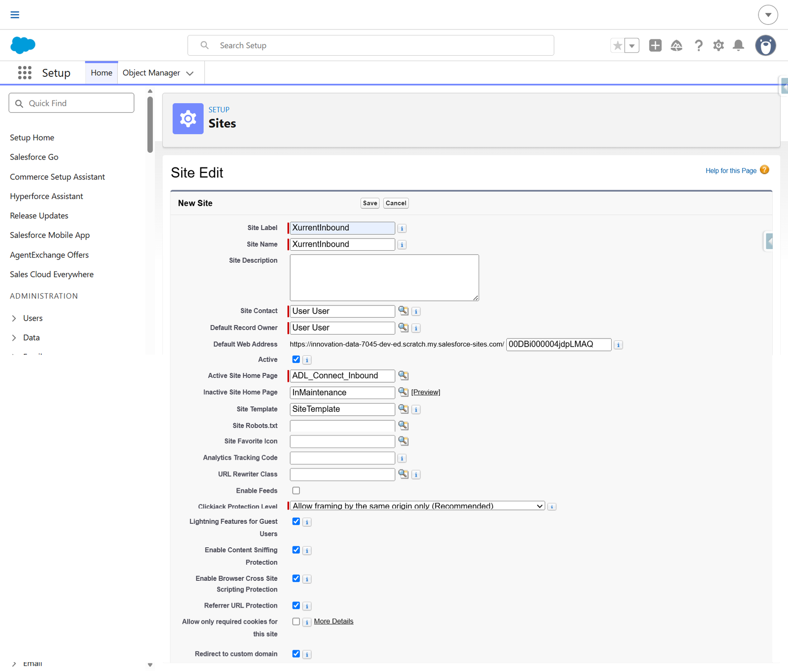
Task: Click the Sites setup gear tile icon
Action: (x=188, y=119)
